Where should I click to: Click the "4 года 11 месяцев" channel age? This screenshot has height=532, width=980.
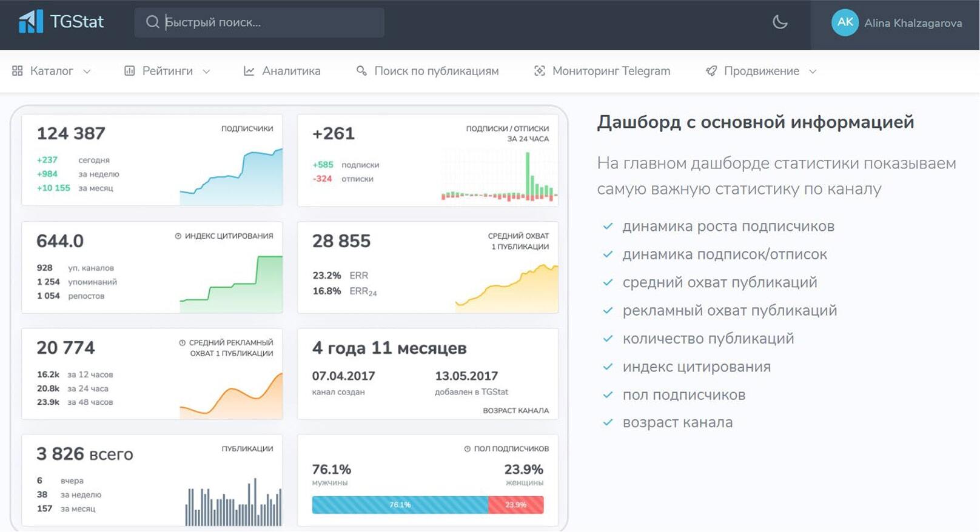click(x=389, y=348)
